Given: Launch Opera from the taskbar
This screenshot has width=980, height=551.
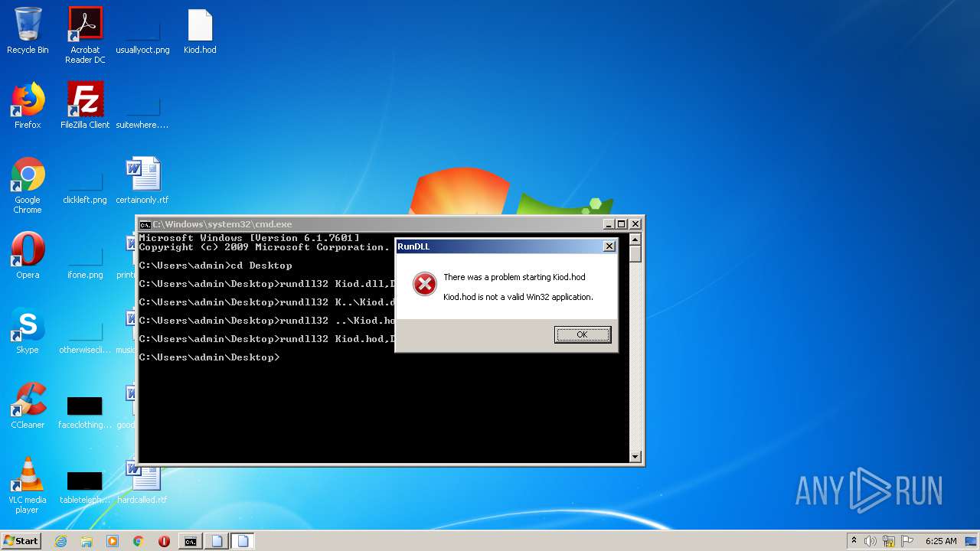Looking at the screenshot, I should [164, 541].
